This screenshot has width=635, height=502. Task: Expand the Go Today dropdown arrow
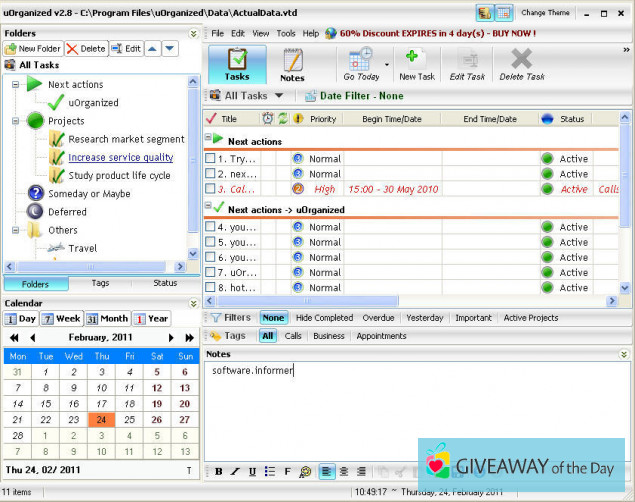pos(387,64)
